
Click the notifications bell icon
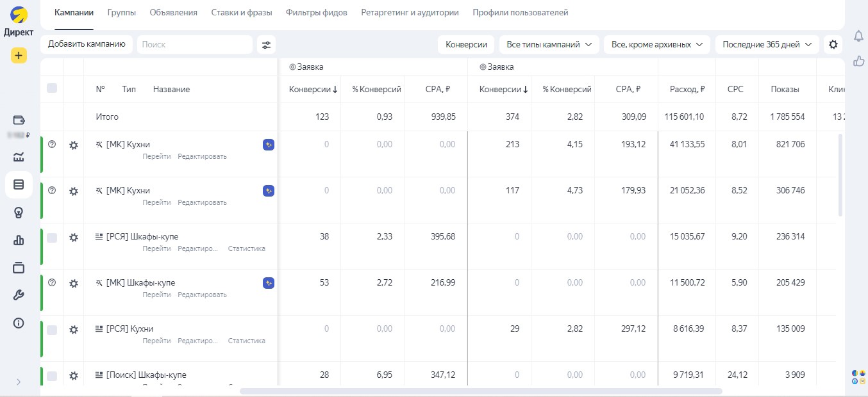[858, 36]
